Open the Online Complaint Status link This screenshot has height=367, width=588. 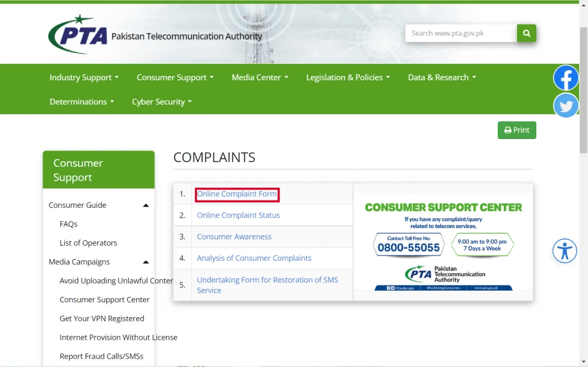(x=238, y=215)
